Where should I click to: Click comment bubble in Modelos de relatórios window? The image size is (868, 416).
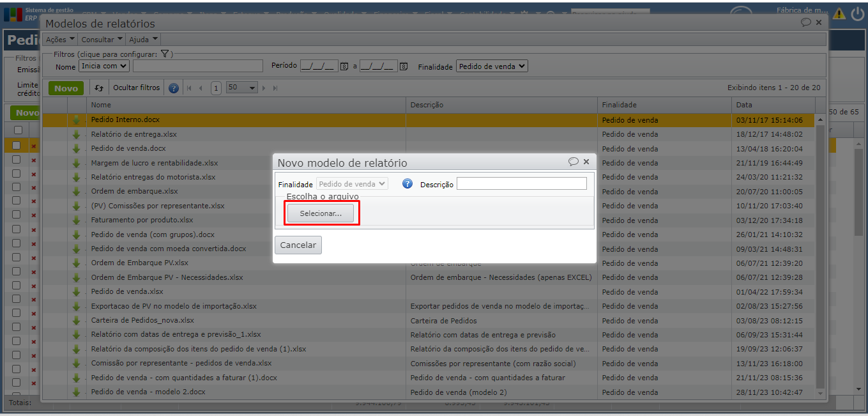[x=806, y=22]
